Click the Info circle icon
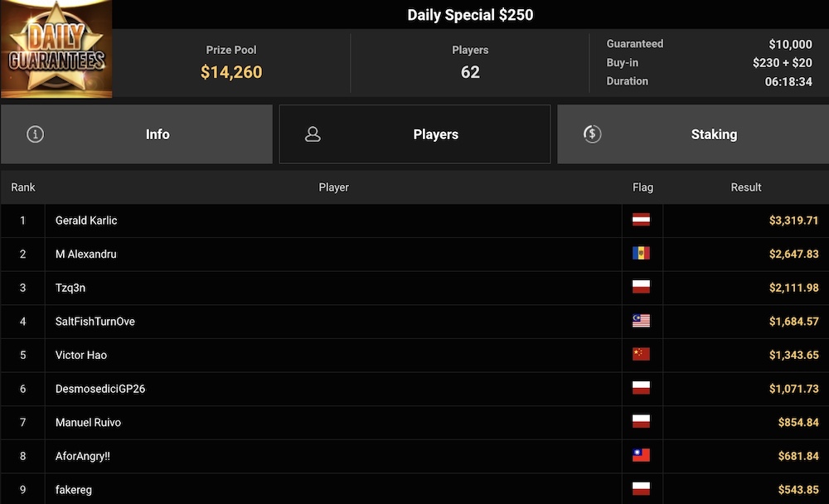 point(35,134)
